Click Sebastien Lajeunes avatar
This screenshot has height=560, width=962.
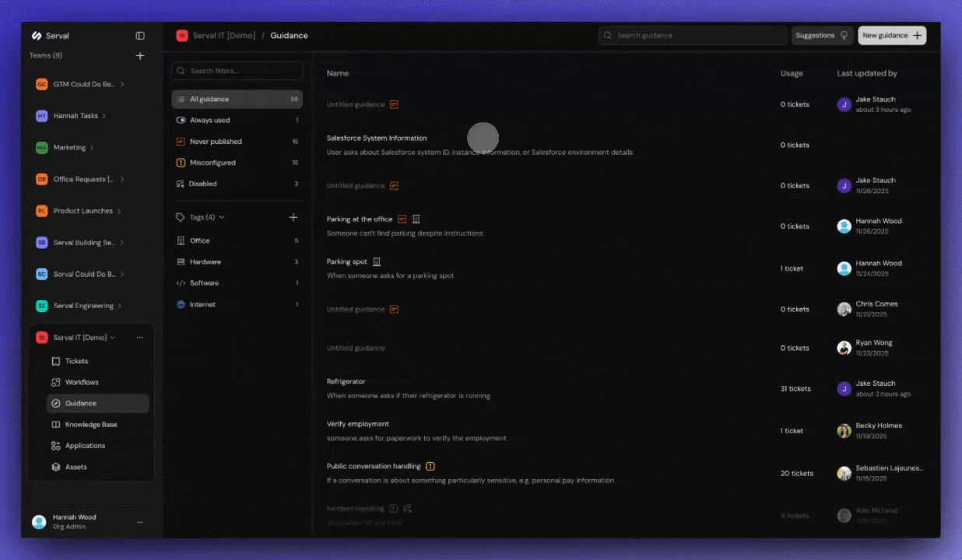tap(844, 473)
